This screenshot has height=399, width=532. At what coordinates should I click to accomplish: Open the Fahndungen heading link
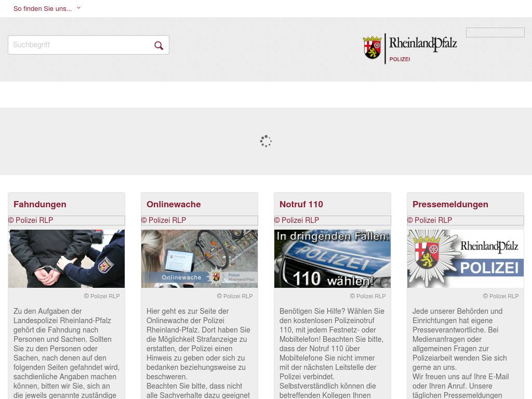40,204
